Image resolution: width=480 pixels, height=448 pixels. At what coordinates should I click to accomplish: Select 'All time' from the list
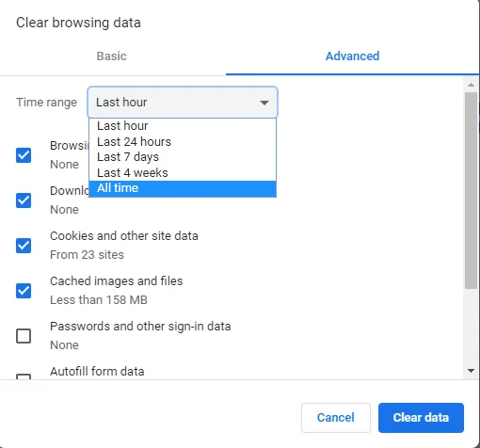click(183, 188)
